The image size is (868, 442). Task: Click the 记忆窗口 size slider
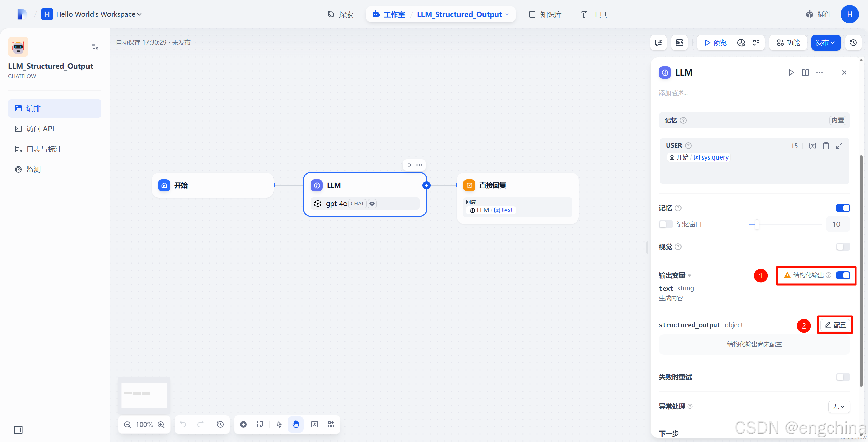(x=757, y=224)
